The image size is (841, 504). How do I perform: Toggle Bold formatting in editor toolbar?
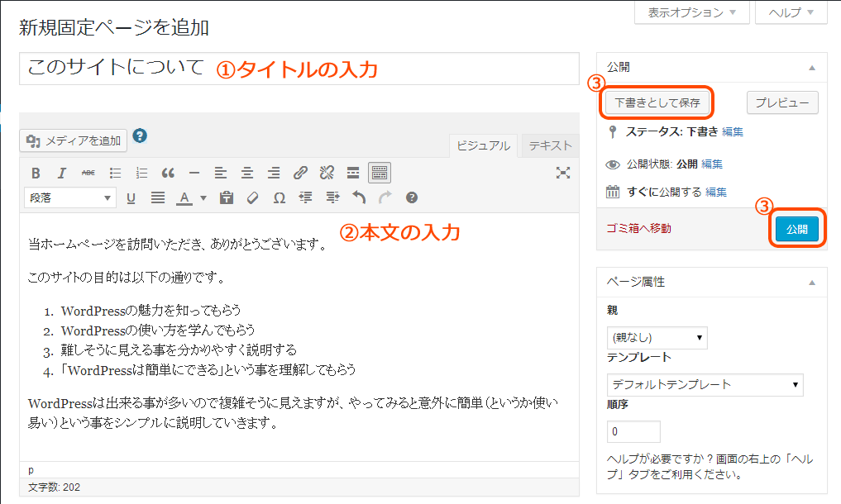[36, 174]
